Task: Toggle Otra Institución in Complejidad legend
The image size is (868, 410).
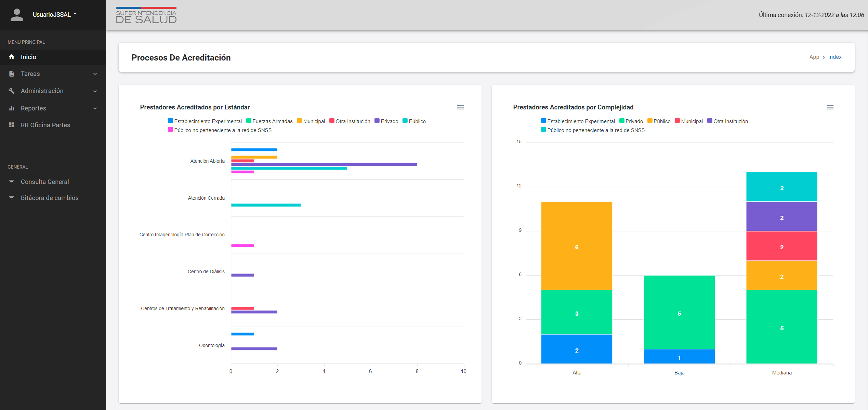Action: pyautogui.click(x=727, y=121)
